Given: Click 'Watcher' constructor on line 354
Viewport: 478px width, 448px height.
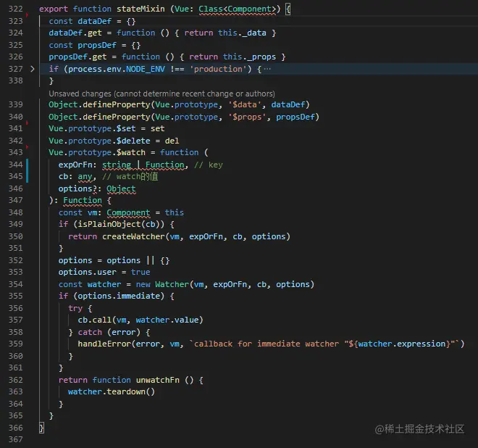Looking at the screenshot, I should pyautogui.click(x=172, y=284).
